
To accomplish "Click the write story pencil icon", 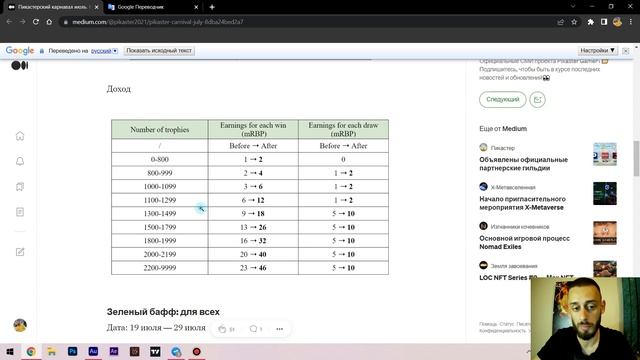I will tap(20, 252).
